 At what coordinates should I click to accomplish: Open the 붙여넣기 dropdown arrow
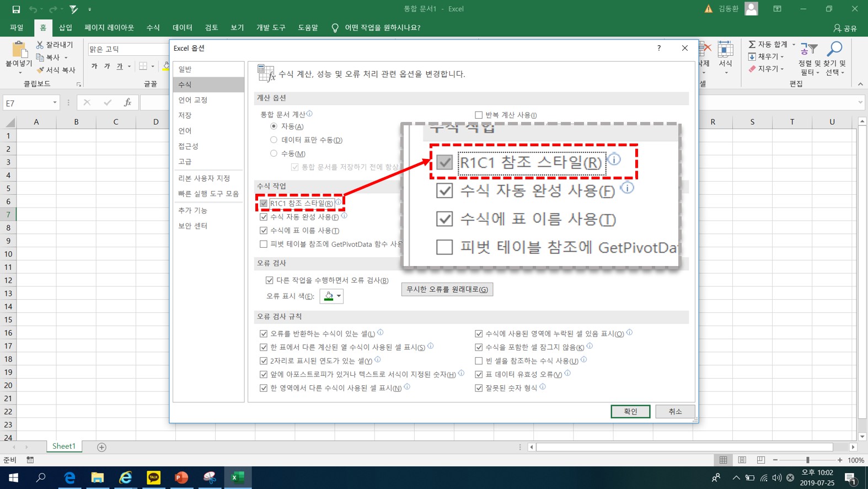[x=20, y=73]
